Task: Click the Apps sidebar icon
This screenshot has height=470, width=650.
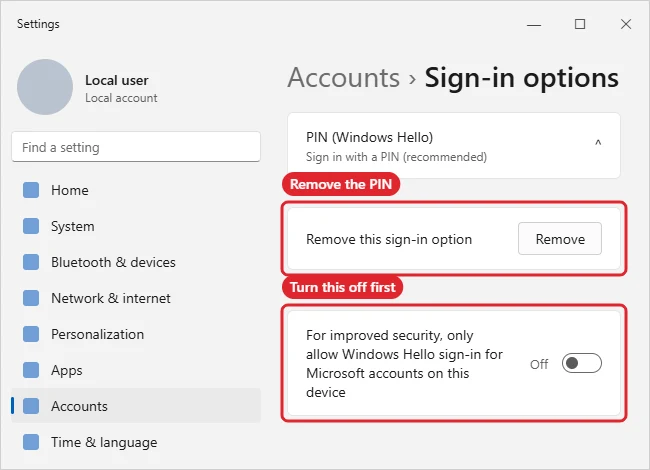Action: coord(31,370)
